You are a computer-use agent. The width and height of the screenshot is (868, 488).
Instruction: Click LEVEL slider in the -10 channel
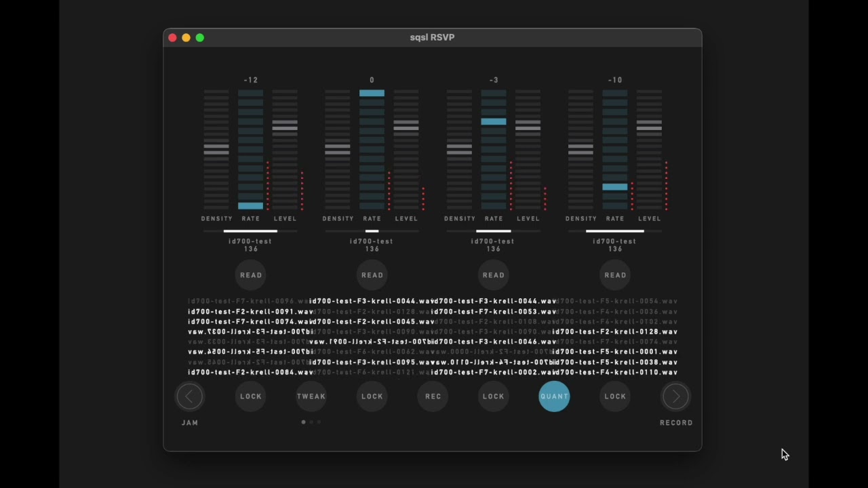click(x=649, y=150)
